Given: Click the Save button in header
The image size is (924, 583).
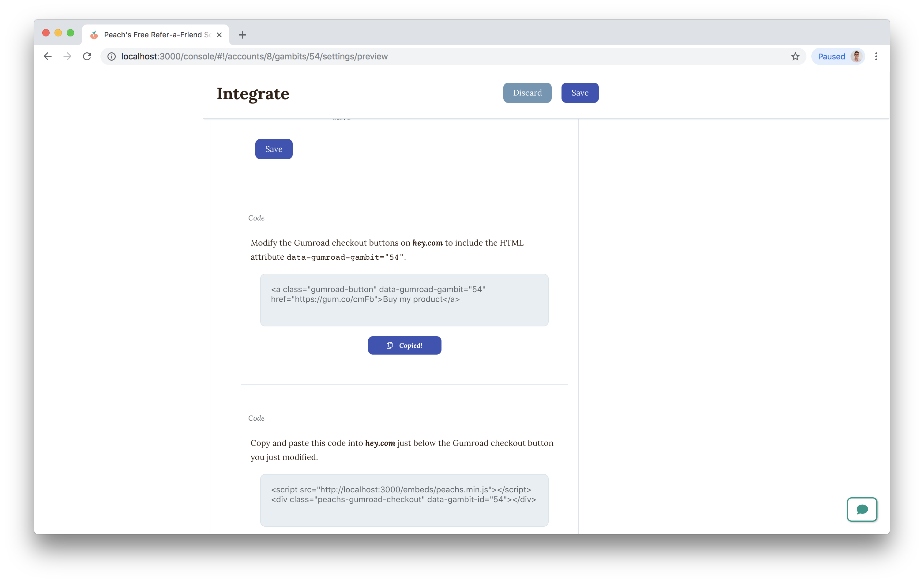Looking at the screenshot, I should pyautogui.click(x=580, y=93).
